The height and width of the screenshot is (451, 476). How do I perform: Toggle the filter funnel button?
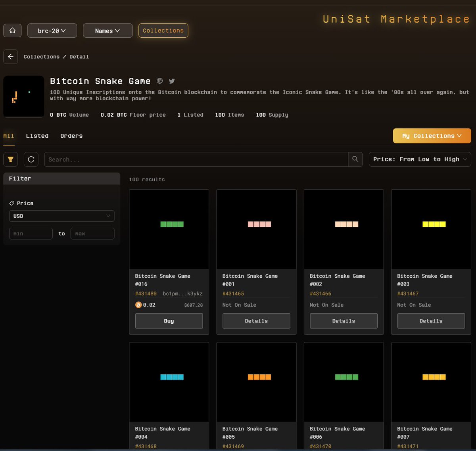click(11, 159)
